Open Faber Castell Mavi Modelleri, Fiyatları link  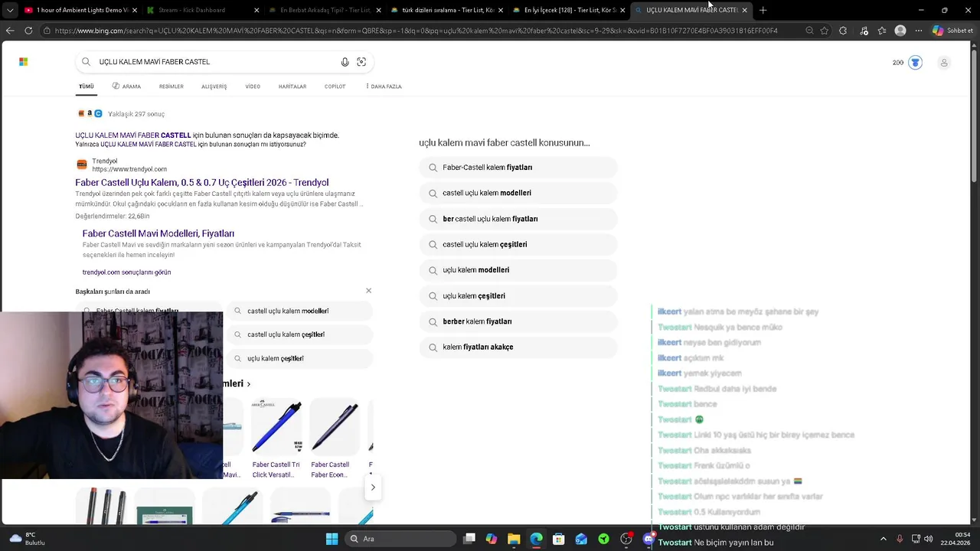tap(158, 233)
